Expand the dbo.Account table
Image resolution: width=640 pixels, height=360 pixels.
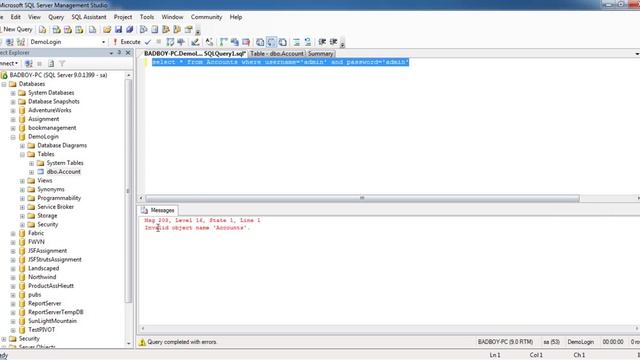coord(31,172)
